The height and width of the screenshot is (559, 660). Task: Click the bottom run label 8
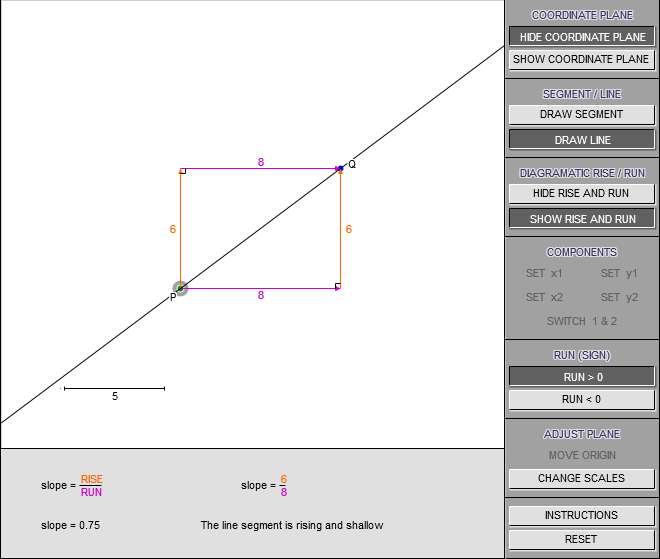(x=261, y=295)
